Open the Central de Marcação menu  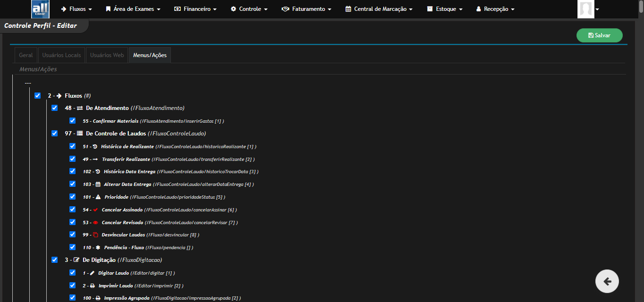coord(379,9)
